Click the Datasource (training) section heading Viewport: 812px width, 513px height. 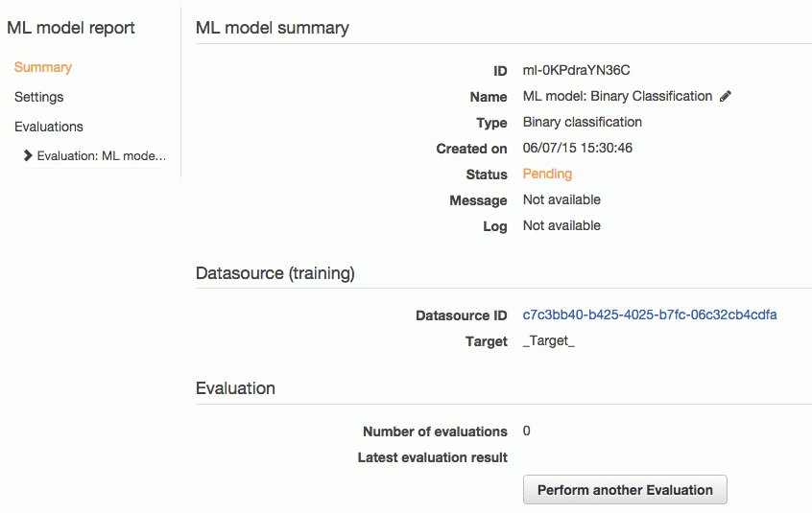275,273
